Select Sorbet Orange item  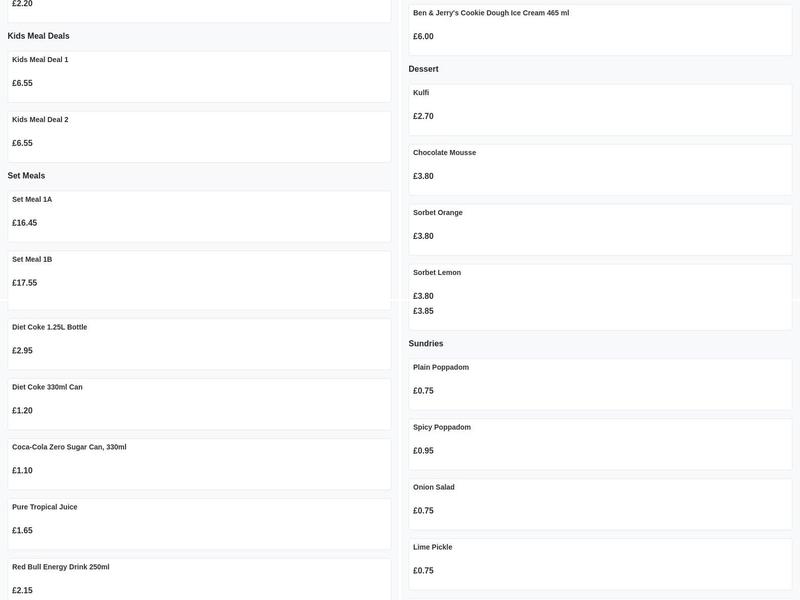(x=600, y=229)
